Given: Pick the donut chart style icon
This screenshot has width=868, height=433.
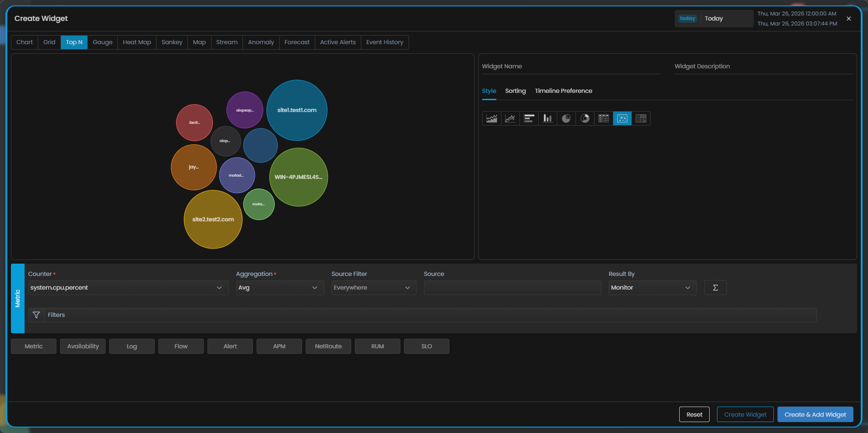Looking at the screenshot, I should [585, 118].
